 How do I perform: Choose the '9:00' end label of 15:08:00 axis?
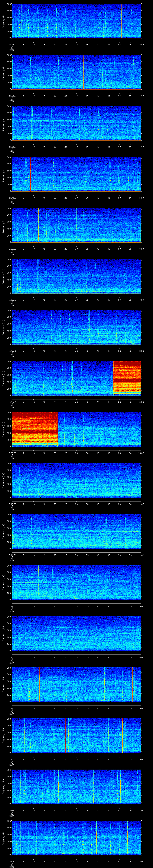(141, 402)
